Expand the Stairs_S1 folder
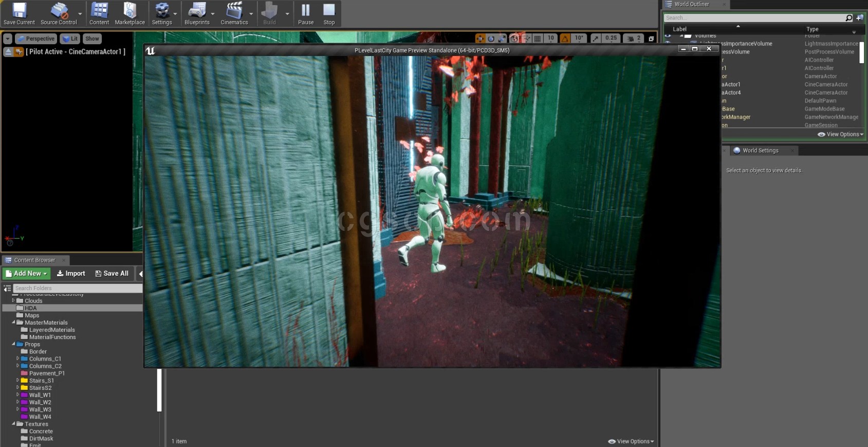Viewport: 868px width, 447px height. [17, 380]
